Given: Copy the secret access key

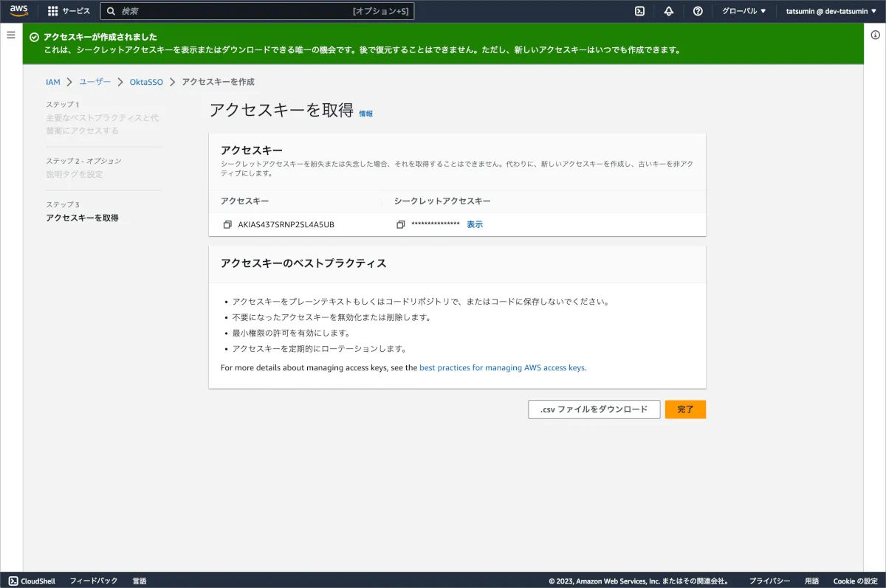Looking at the screenshot, I should pyautogui.click(x=400, y=224).
